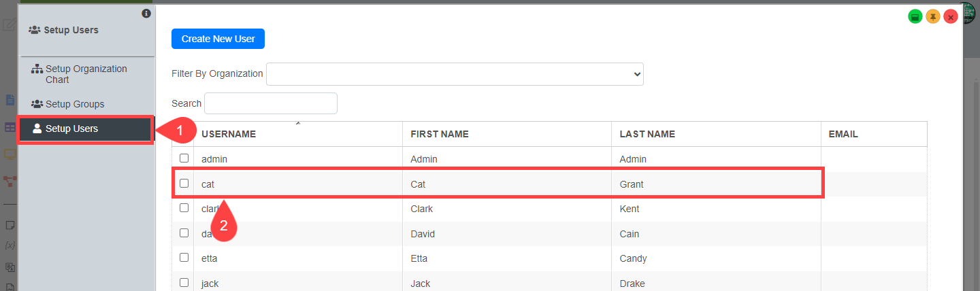Click the organization chart icon in sidebar
Screen dimensions: 980x291
pos(37,69)
